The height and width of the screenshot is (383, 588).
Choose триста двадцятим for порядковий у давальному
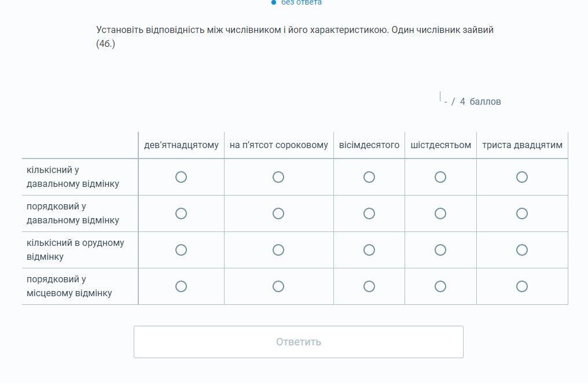(x=522, y=213)
